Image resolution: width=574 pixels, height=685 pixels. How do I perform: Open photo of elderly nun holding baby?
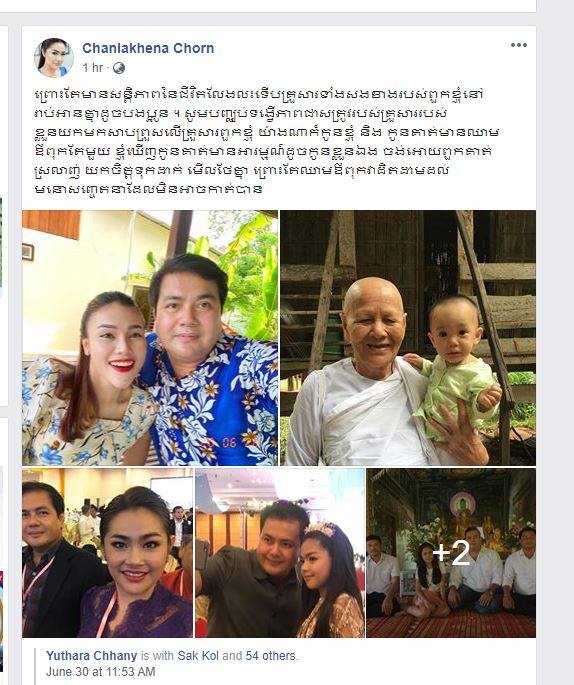[x=408, y=338]
